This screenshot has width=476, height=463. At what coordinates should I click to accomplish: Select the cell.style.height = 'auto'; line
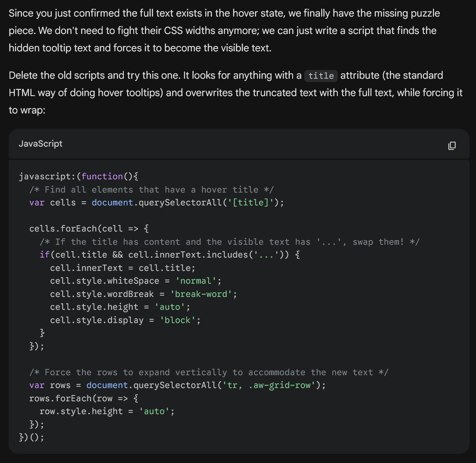click(120, 307)
